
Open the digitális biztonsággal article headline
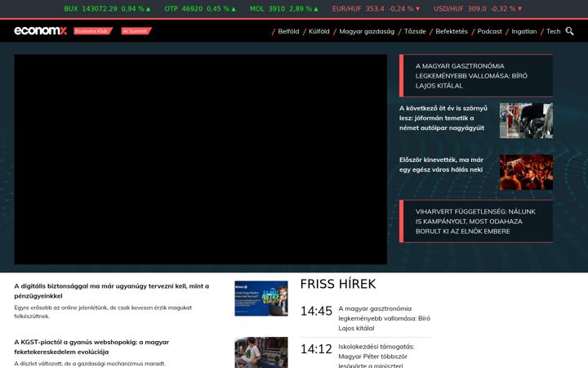pos(112,290)
